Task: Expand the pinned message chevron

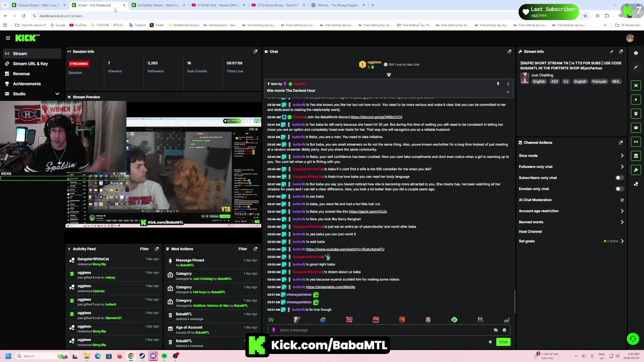Action: pos(508,92)
